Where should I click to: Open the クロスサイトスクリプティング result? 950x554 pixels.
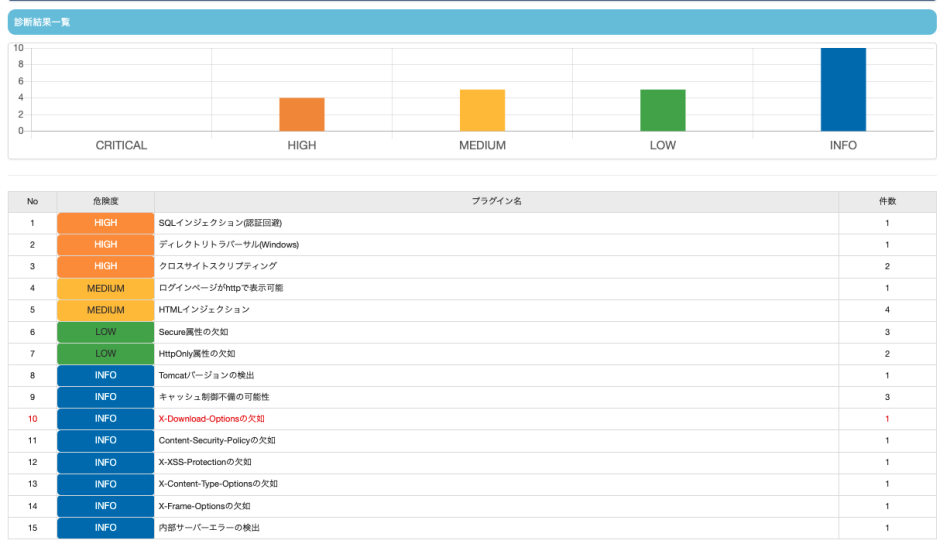tap(472, 266)
